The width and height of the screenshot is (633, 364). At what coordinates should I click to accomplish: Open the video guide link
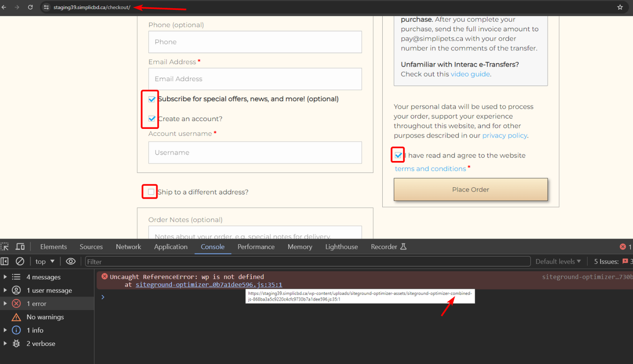(470, 74)
